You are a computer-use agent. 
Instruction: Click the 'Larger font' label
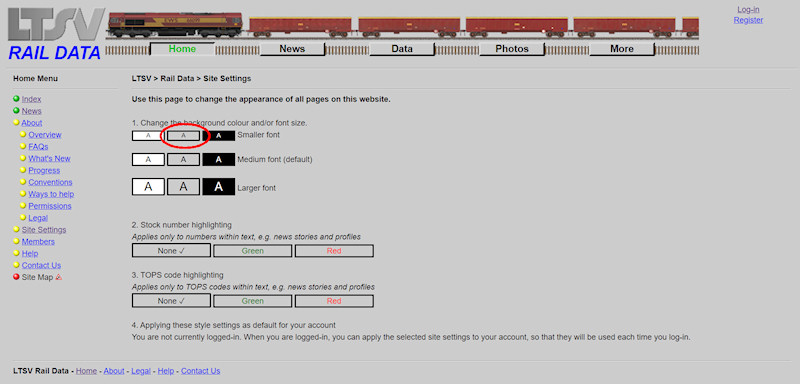[257, 188]
